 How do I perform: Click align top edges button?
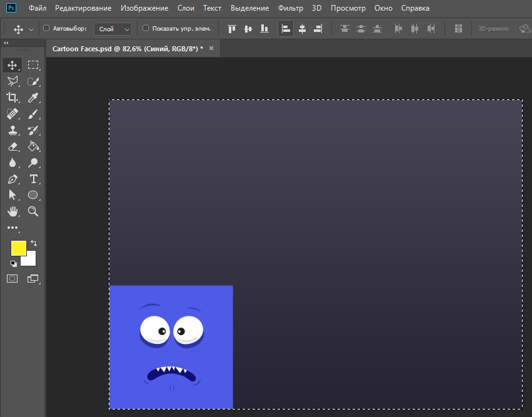(233, 29)
